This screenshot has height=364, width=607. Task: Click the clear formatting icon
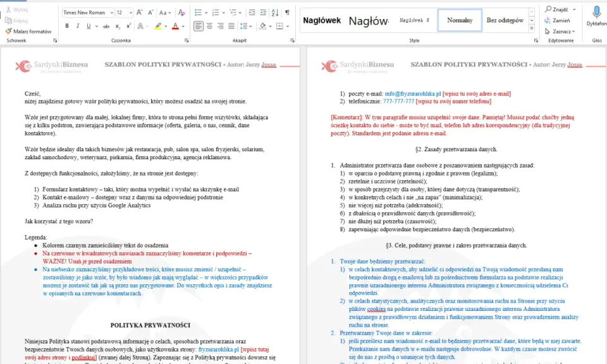click(181, 13)
